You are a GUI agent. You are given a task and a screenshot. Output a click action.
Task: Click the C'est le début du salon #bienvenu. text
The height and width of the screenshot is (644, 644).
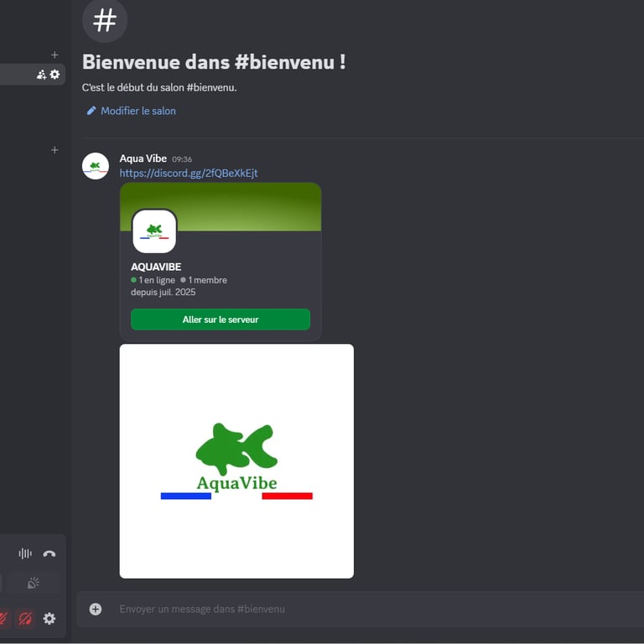click(159, 87)
